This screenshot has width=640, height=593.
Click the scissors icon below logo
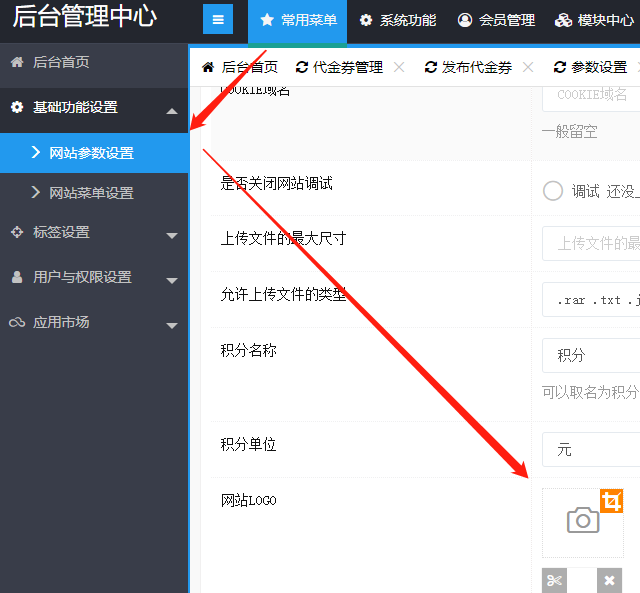point(554,581)
